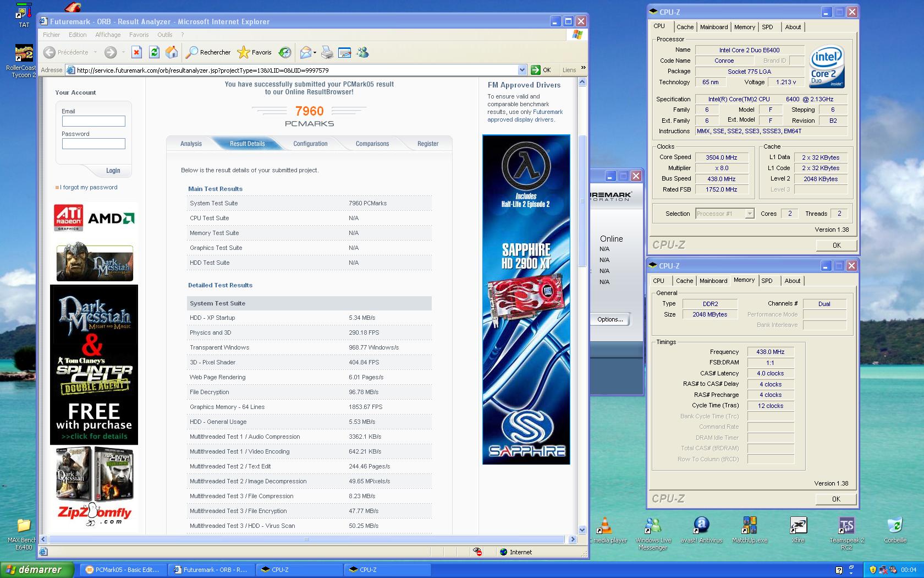Click the Futuremark approved display drivers link
The height and width of the screenshot is (578, 924).
525,116
